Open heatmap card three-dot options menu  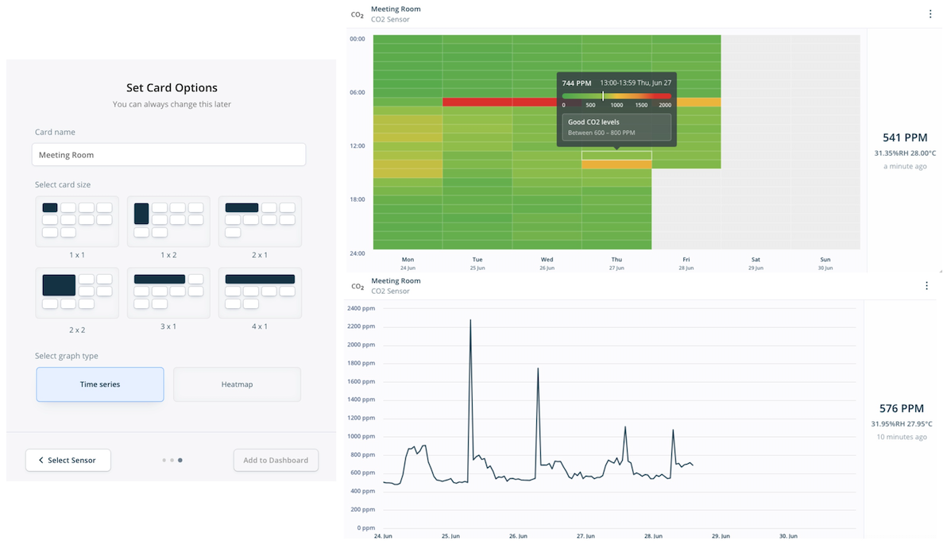pyautogui.click(x=930, y=14)
